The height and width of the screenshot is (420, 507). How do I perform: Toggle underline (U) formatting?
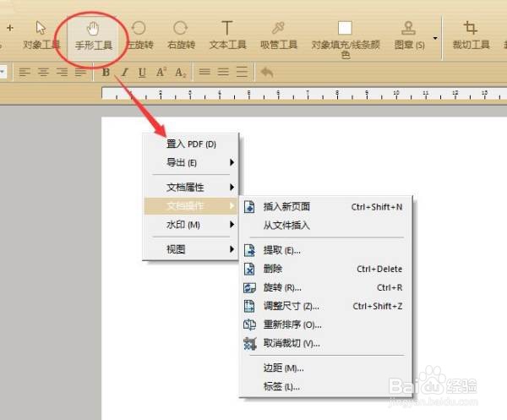click(142, 73)
